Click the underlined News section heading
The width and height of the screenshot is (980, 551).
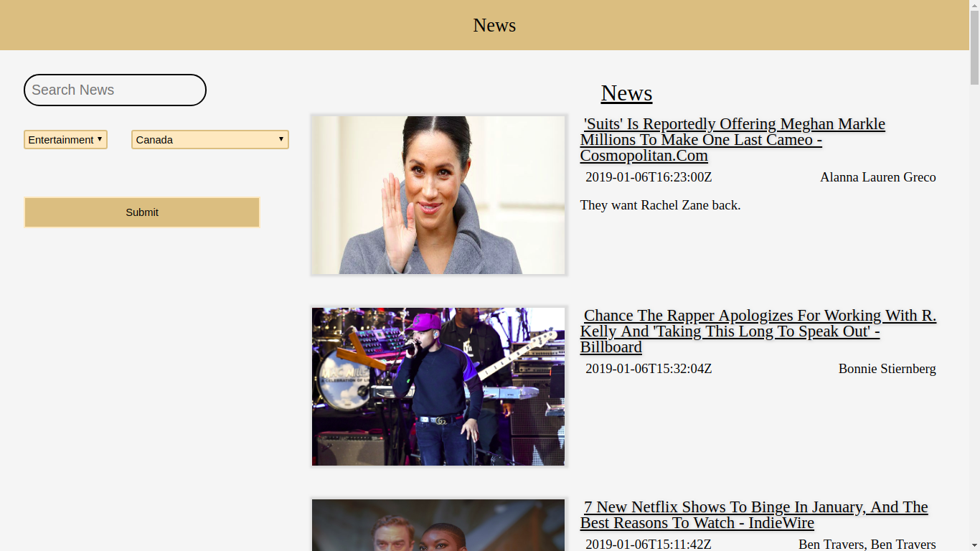point(626,93)
